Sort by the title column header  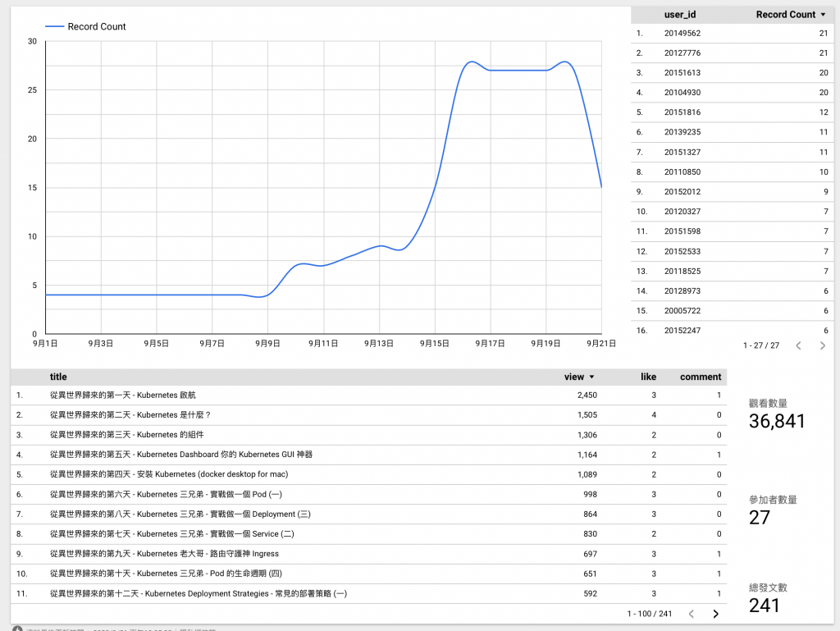click(58, 377)
